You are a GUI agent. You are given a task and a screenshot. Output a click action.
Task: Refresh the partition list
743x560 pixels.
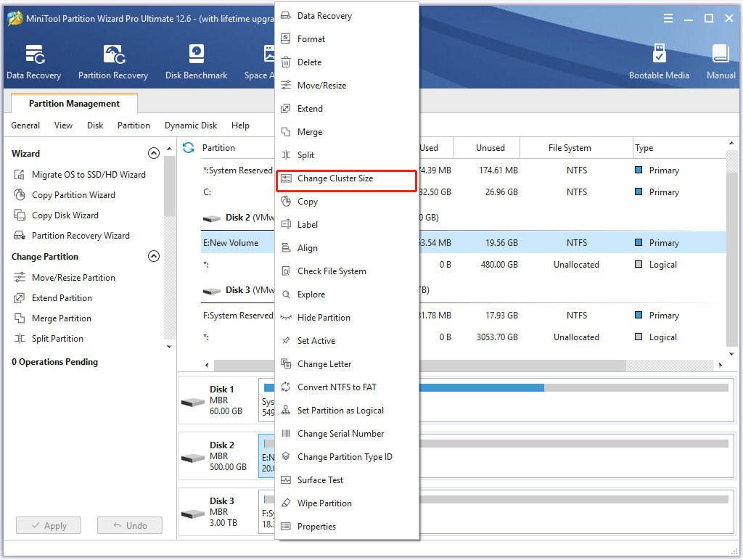tap(188, 147)
